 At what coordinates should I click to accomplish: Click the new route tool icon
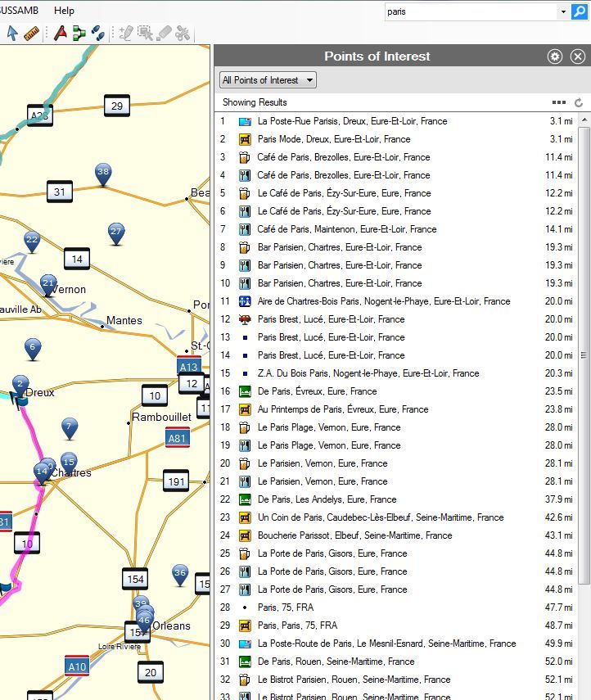pyautogui.click(x=79, y=33)
